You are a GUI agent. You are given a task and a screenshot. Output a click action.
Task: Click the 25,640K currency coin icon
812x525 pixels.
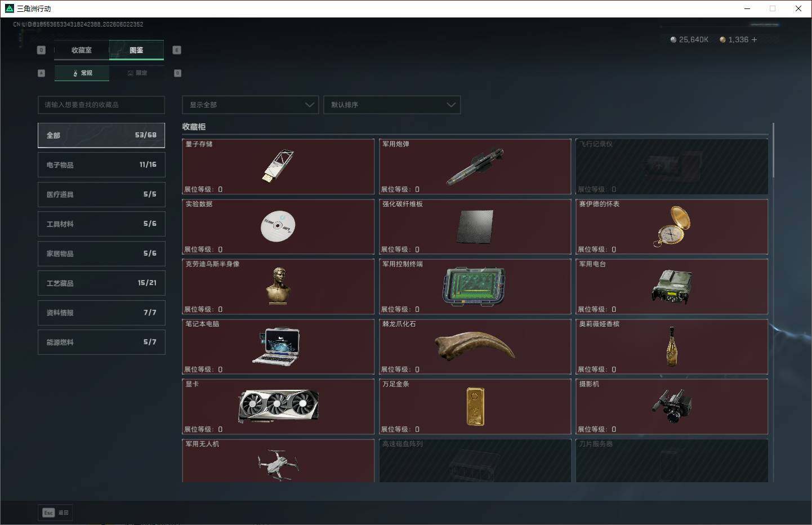click(673, 39)
